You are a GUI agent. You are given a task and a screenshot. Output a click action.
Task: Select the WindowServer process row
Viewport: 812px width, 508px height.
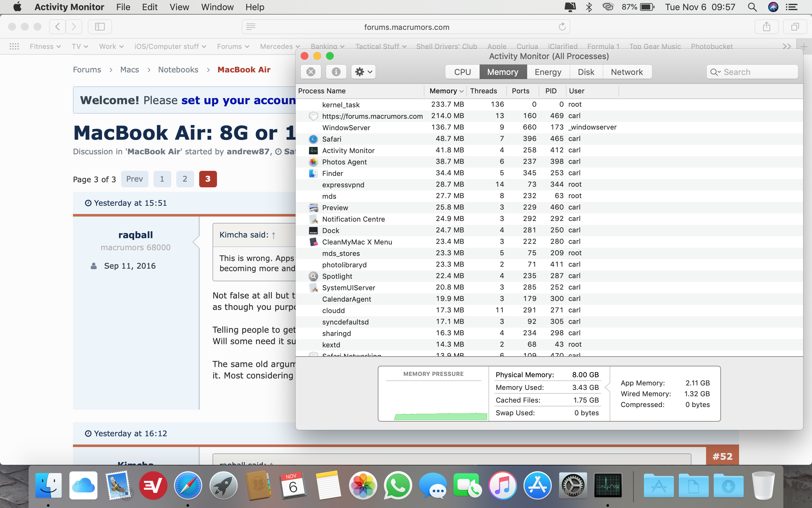(549, 127)
